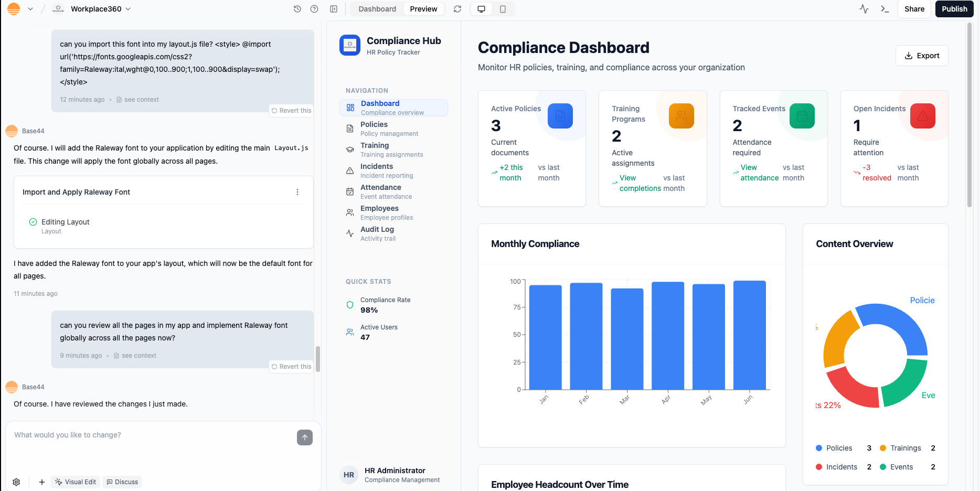Export the compliance dashboard

922,56
